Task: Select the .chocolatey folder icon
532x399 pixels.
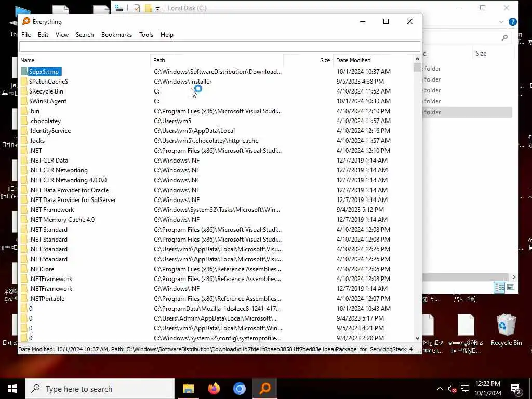Action: coord(24,121)
